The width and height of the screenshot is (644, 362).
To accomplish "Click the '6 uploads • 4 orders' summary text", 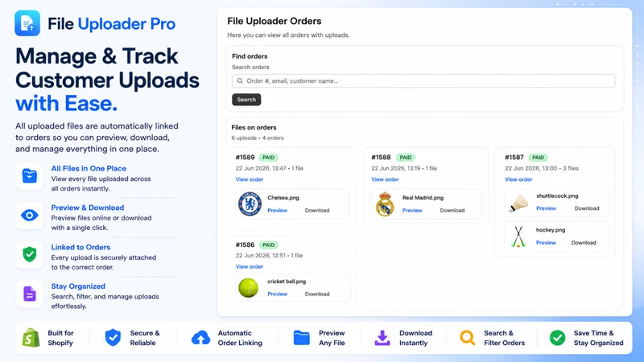I will 258,138.
